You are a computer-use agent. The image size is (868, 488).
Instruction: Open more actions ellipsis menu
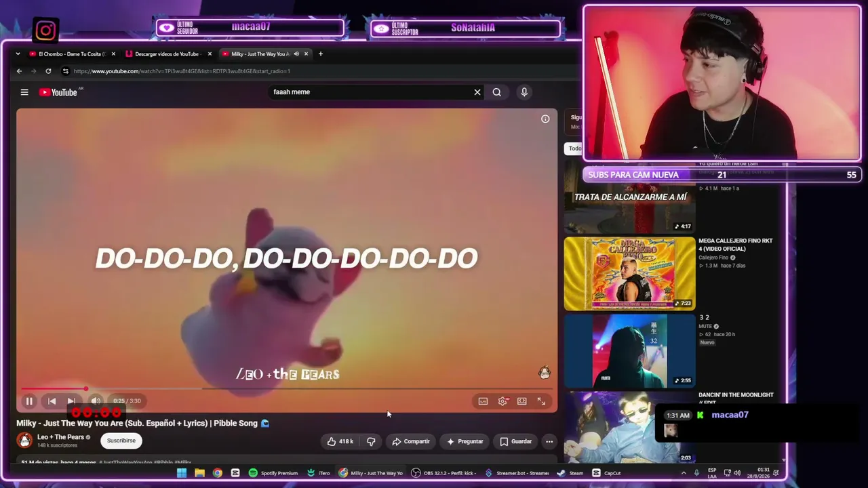click(x=549, y=441)
